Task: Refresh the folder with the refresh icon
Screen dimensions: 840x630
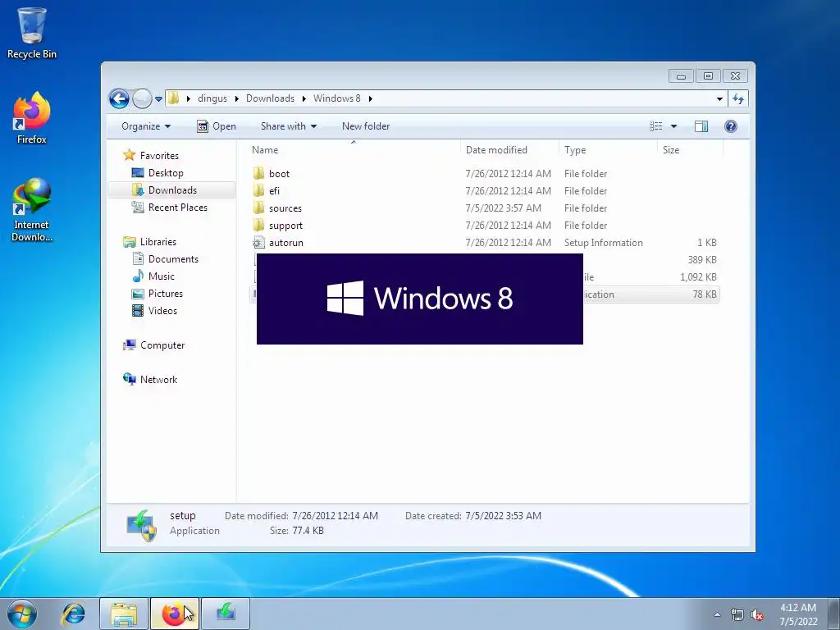Action: (x=738, y=98)
